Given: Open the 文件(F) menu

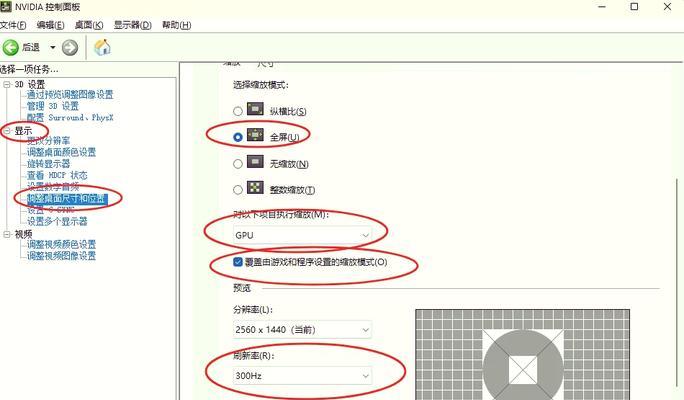Looking at the screenshot, I should (x=13, y=25).
